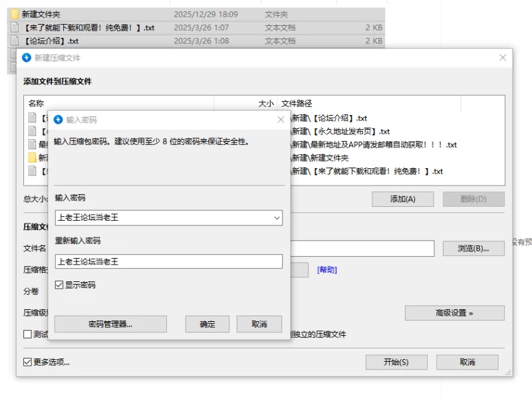Sort by the 文件路径 column header
Image resolution: width=532 pixels, height=399 pixels.
(x=297, y=104)
